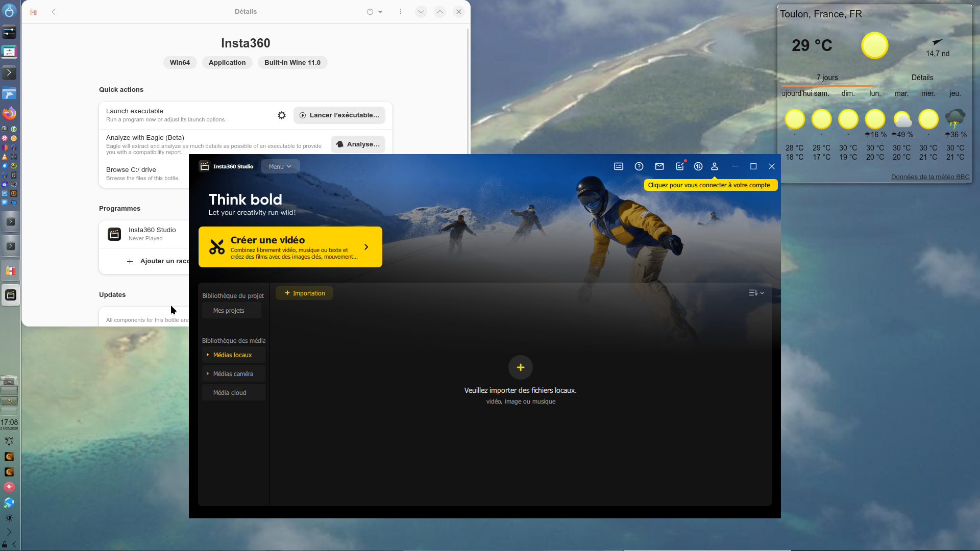The image size is (980, 551).
Task: Switch to the Détails tab in weather widget
Action: click(x=922, y=78)
